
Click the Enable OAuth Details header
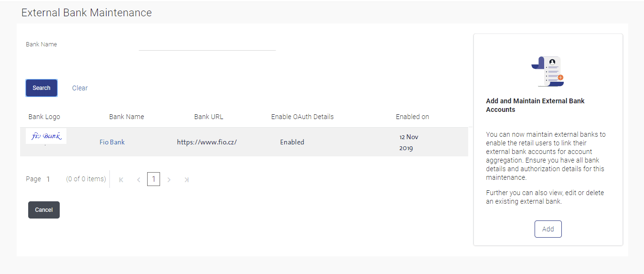click(302, 117)
